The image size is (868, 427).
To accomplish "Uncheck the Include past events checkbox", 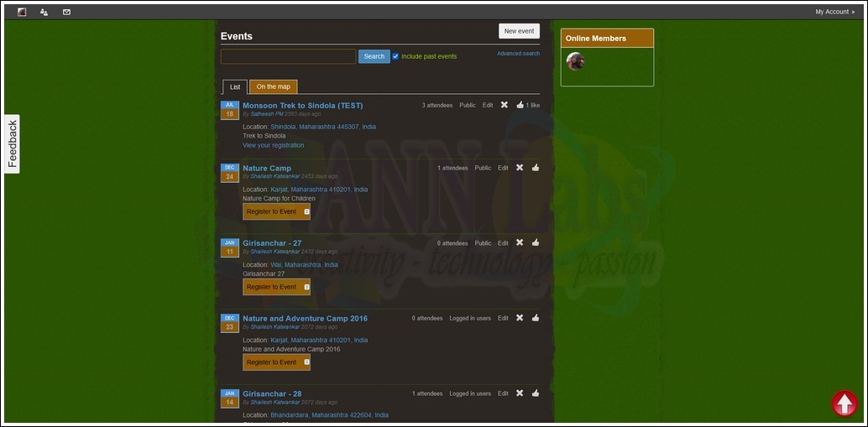I will (395, 56).
